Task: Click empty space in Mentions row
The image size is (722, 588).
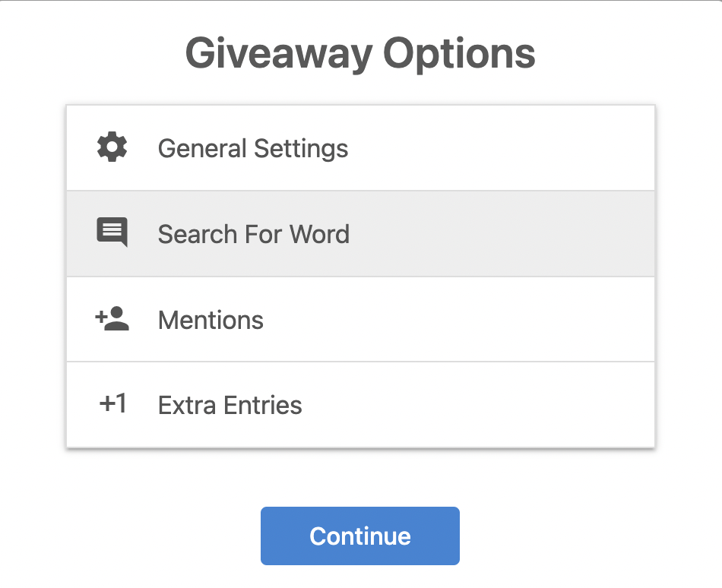Action: click(461, 319)
